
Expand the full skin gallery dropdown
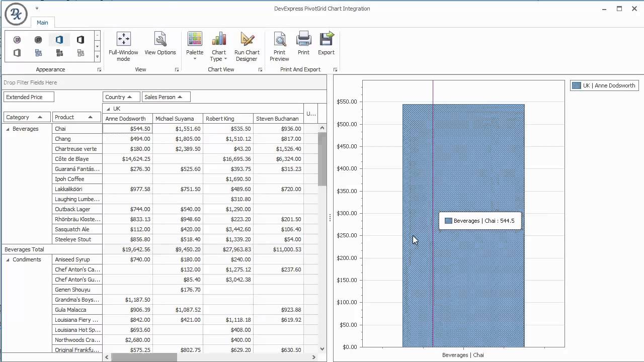click(97, 56)
